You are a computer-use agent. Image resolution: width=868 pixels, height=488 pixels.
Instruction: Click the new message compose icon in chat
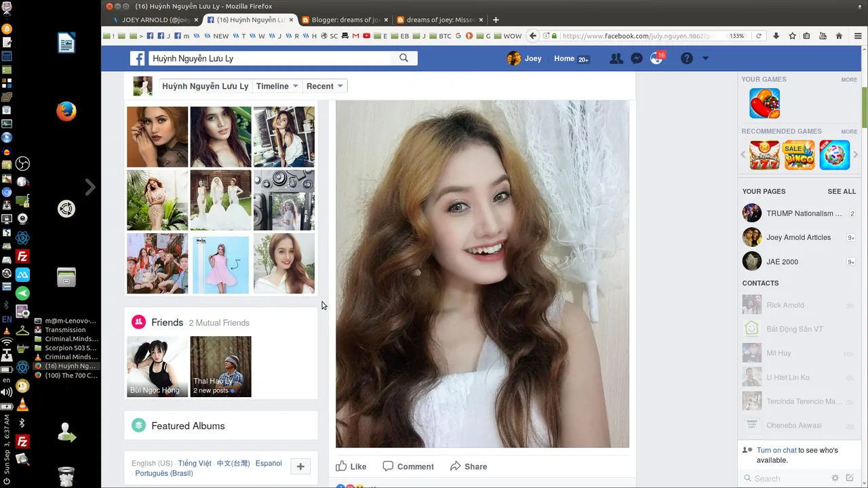(x=850, y=478)
